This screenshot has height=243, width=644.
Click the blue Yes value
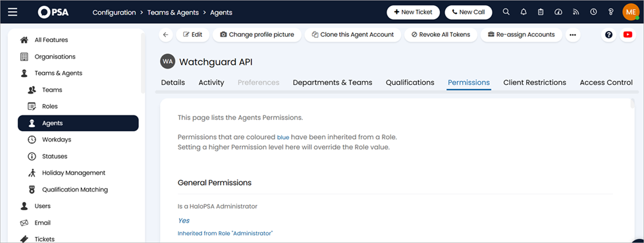[x=184, y=221]
